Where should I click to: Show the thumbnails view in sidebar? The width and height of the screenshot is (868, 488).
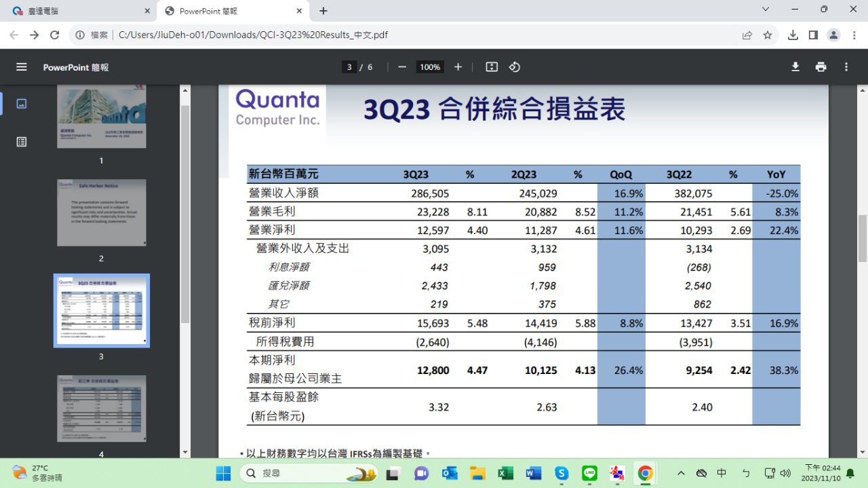point(22,104)
